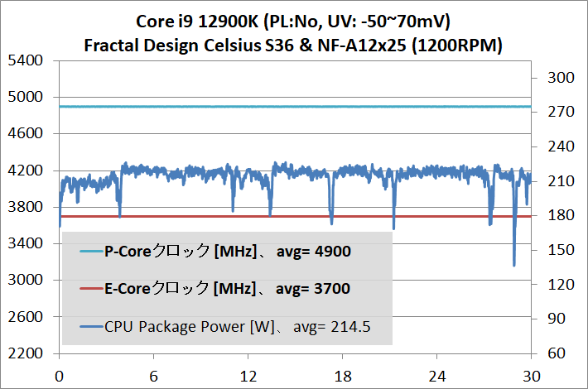Click left axis label 4200

[x=26, y=170]
